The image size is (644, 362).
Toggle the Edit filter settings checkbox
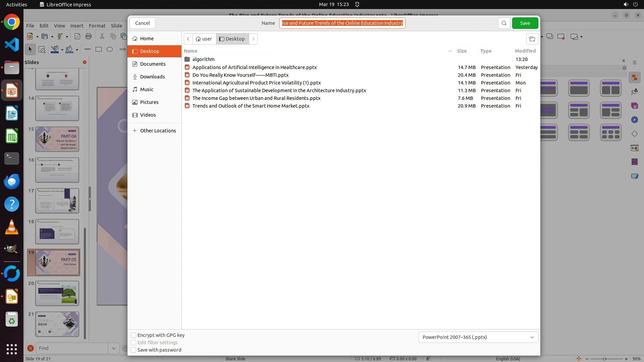click(x=133, y=343)
